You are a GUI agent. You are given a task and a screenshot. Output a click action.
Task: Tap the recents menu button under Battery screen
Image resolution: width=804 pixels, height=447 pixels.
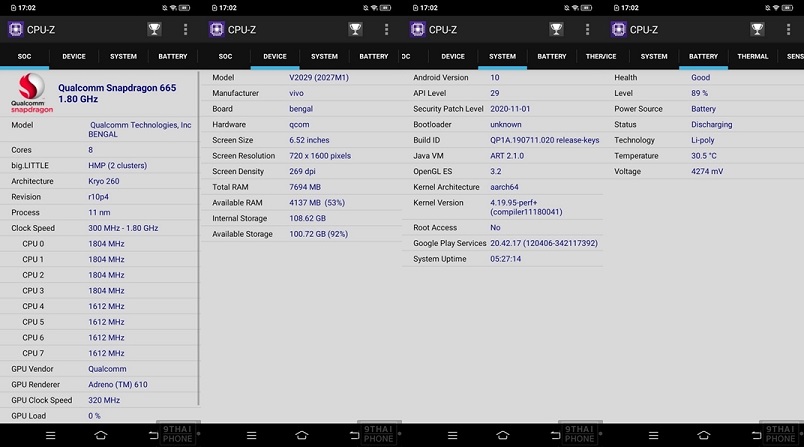tap(653, 435)
